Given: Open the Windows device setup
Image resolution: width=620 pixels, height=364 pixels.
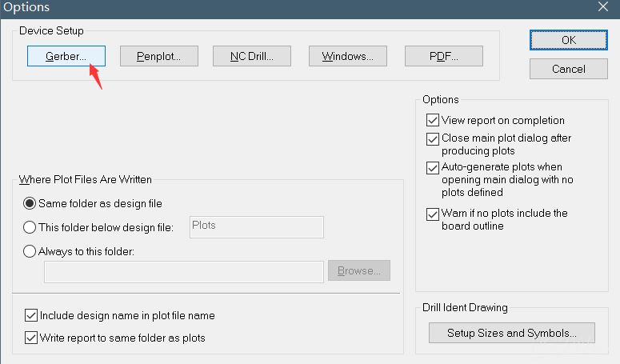Looking at the screenshot, I should tap(347, 56).
